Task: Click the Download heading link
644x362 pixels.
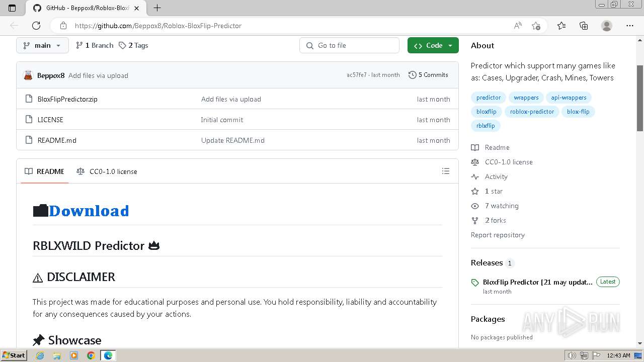Action: [89, 211]
